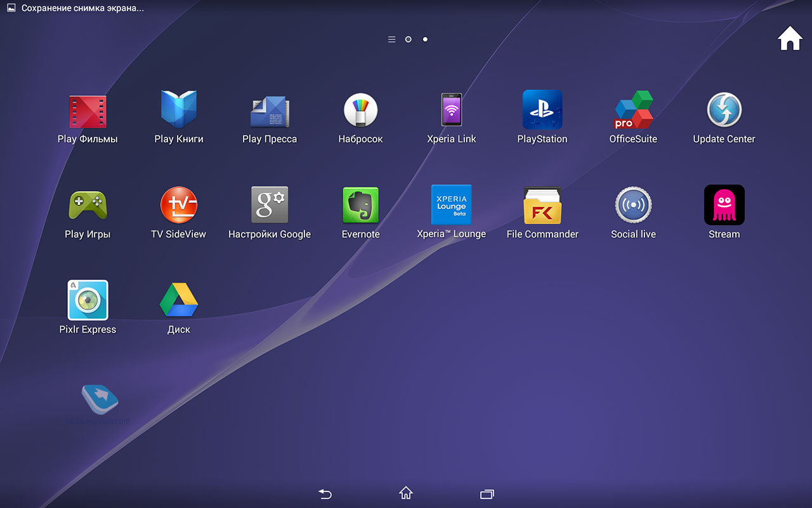Tap the 'Набросок' label
812x508 pixels.
click(x=360, y=139)
